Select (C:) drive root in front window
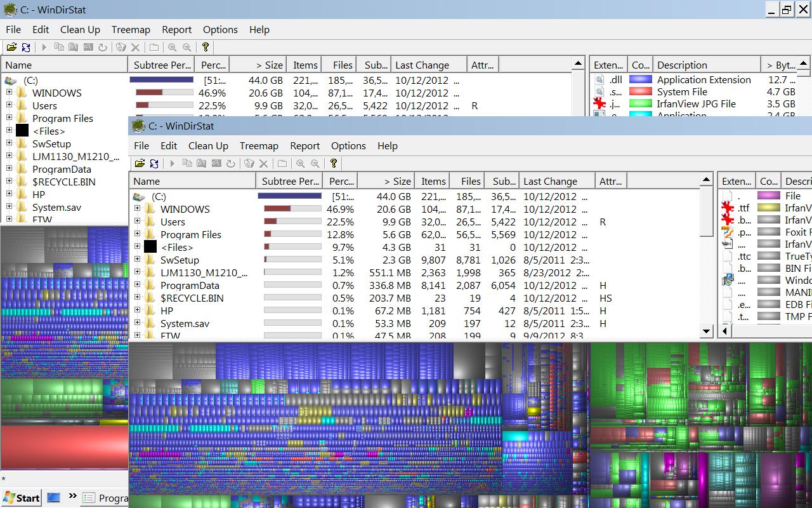 coord(159,196)
